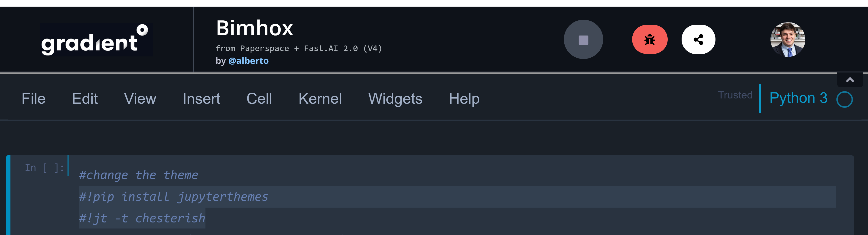Click the red bug report icon
Screen dimensions: 868x235
(650, 40)
